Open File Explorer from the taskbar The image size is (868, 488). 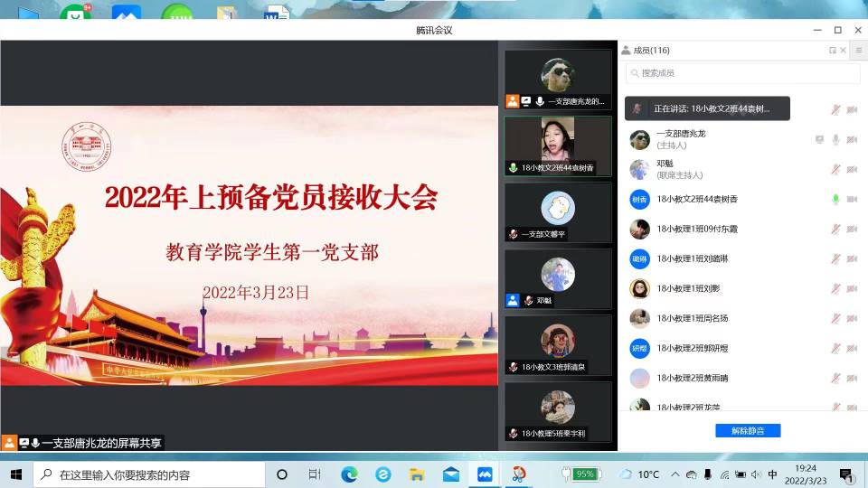[417, 474]
